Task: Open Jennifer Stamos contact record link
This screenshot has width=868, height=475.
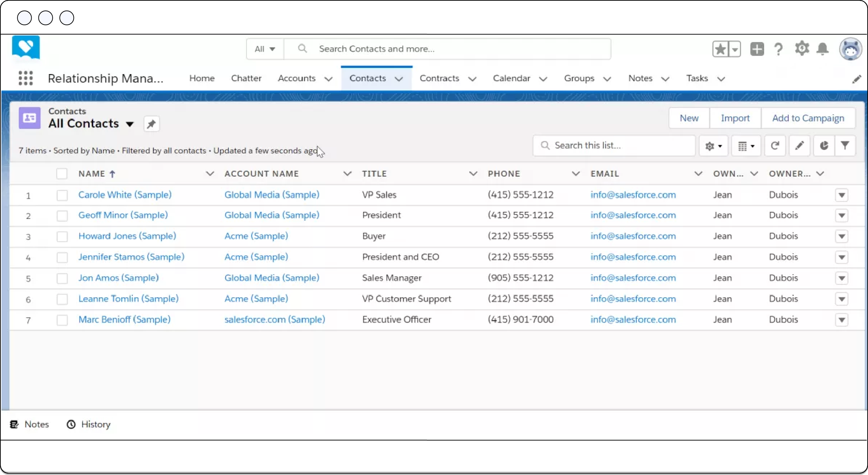Action: point(131,256)
